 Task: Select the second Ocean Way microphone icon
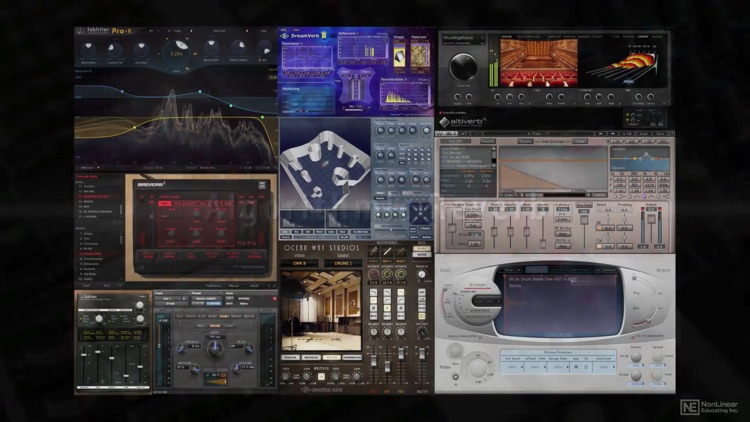pos(387,251)
